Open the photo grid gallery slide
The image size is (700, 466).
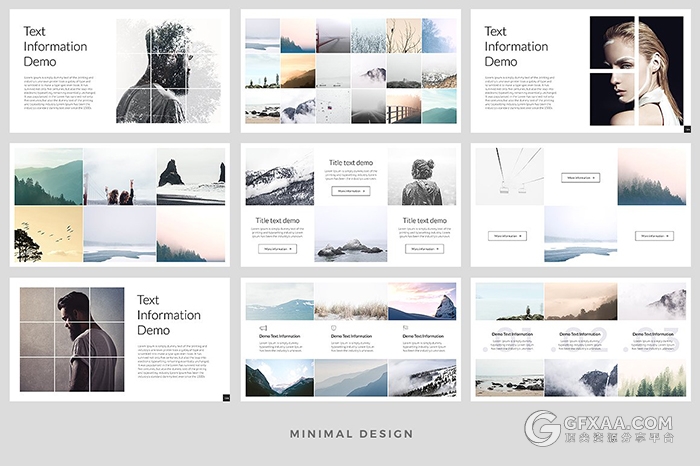350,71
